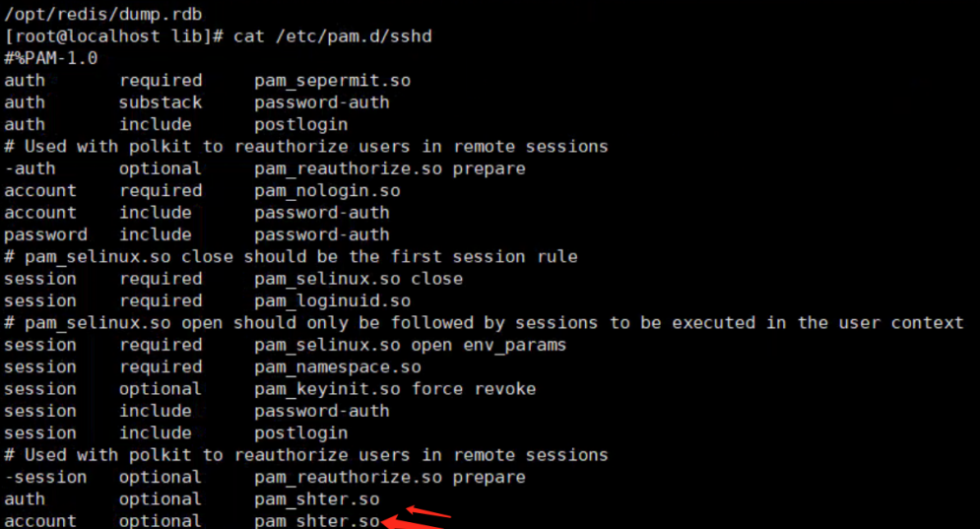Click pam_shter.so on the auth line

click(316, 499)
